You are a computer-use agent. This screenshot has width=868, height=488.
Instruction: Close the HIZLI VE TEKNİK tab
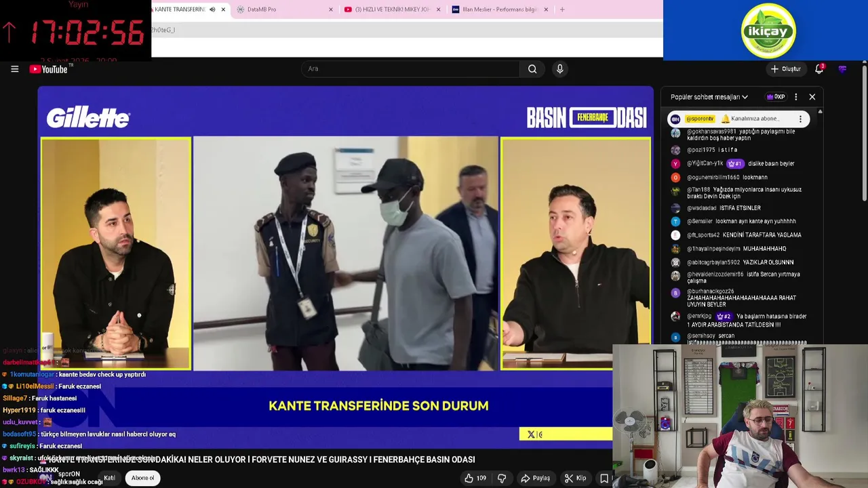pyautogui.click(x=438, y=9)
